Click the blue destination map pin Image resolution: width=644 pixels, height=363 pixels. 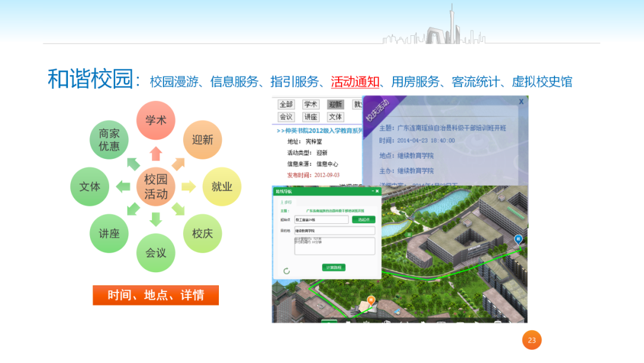[518, 239]
